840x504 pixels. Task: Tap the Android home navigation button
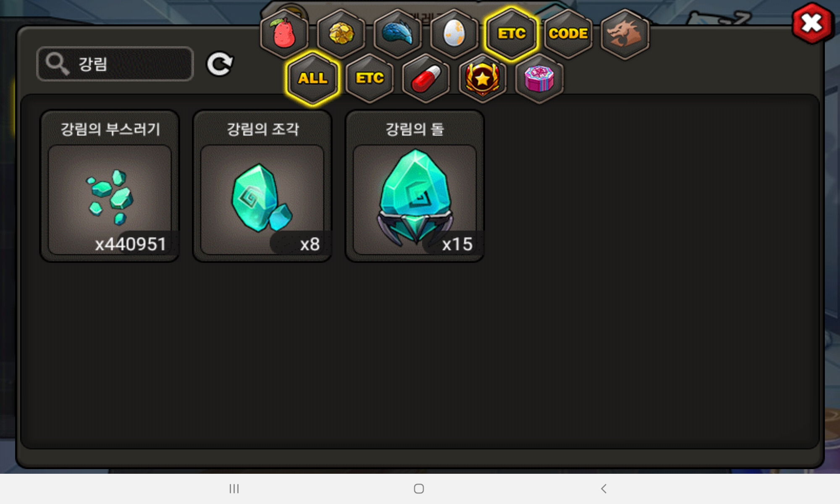(x=419, y=488)
